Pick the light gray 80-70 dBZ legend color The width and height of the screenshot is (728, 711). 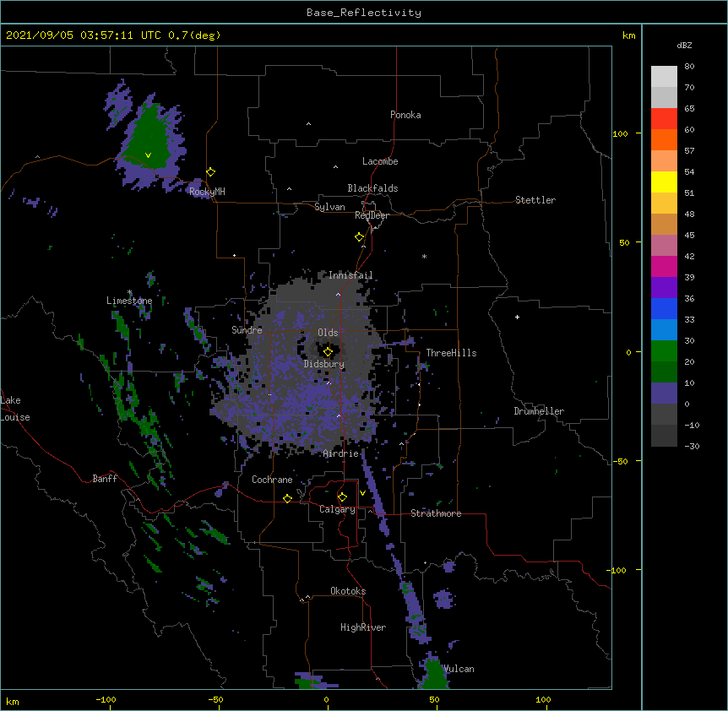664,76
